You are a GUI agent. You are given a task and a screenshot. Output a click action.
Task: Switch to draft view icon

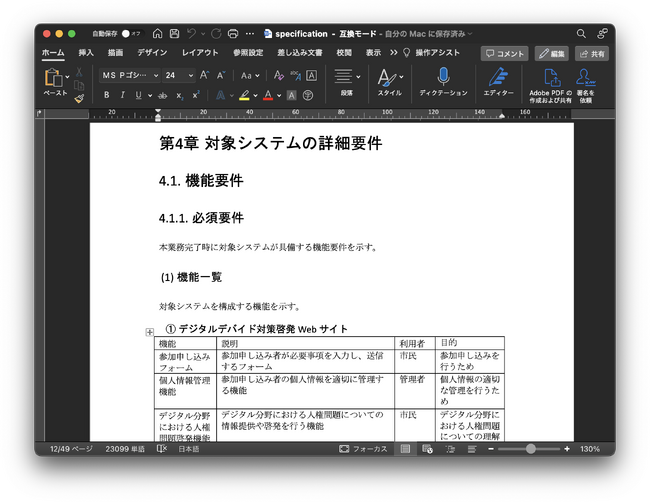472,449
